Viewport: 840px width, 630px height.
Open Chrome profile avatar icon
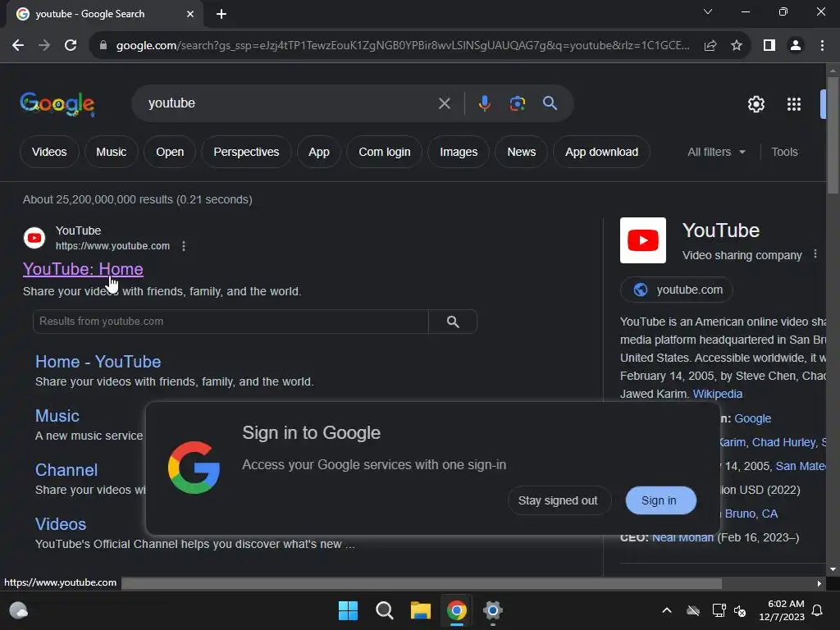pos(796,46)
